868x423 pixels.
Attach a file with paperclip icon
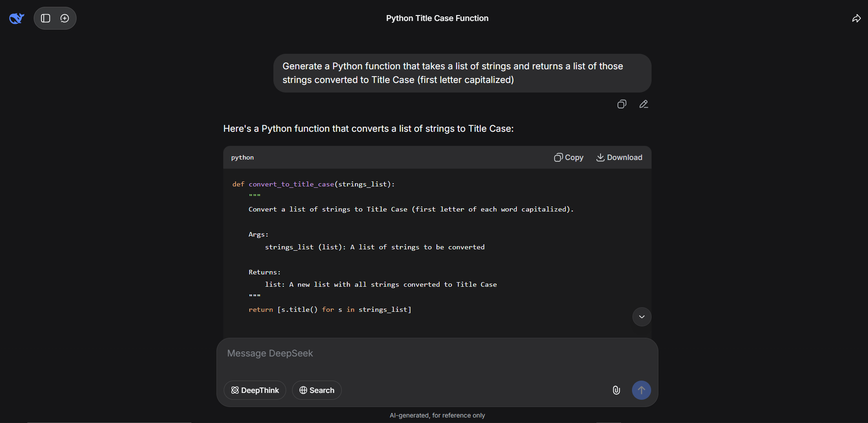[616, 390]
